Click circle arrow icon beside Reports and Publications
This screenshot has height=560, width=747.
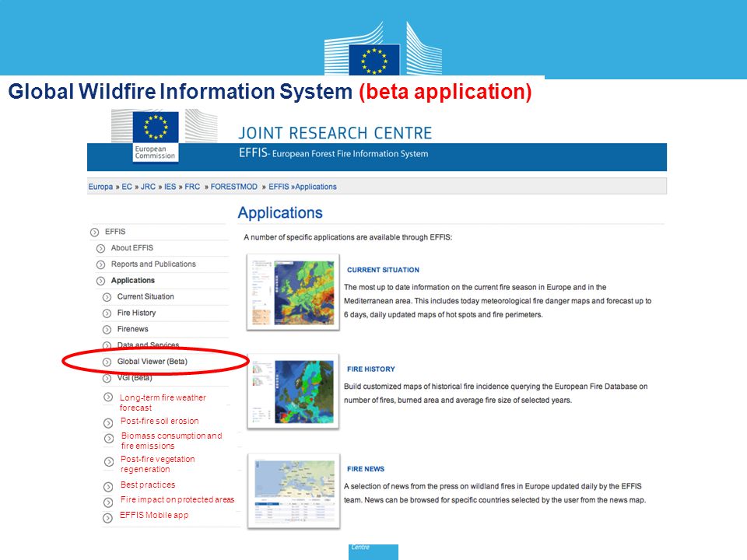coord(100,264)
